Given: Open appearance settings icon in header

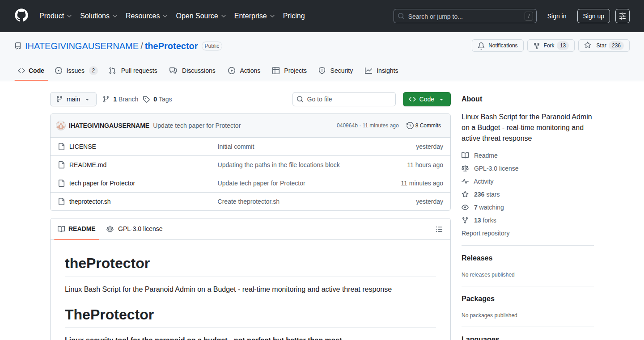Looking at the screenshot, I should pos(623,16).
